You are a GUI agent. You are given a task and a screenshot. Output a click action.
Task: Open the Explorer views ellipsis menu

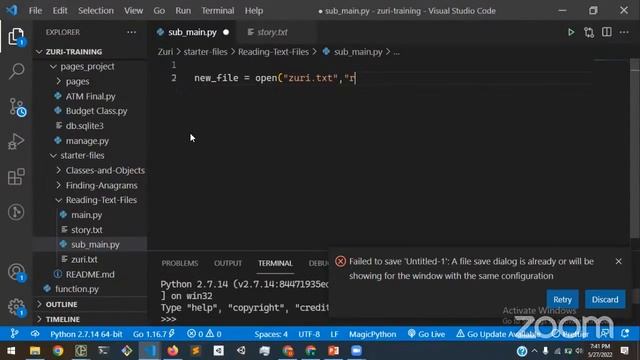tap(131, 32)
